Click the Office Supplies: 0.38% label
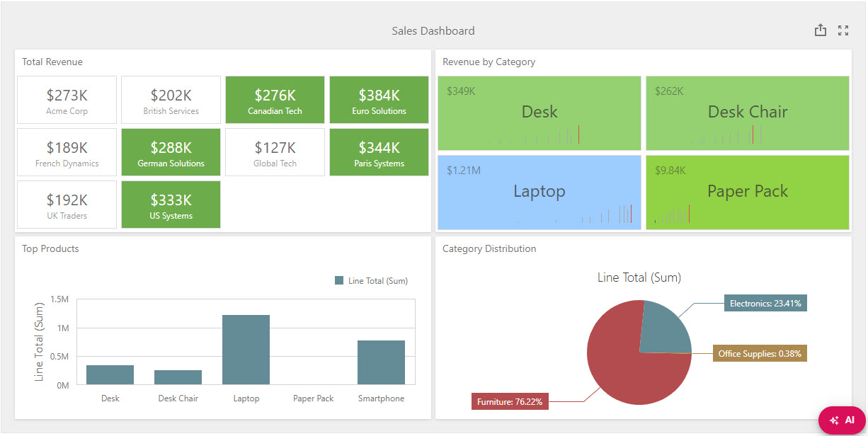Screen dimensions: 868x436 [x=760, y=353]
